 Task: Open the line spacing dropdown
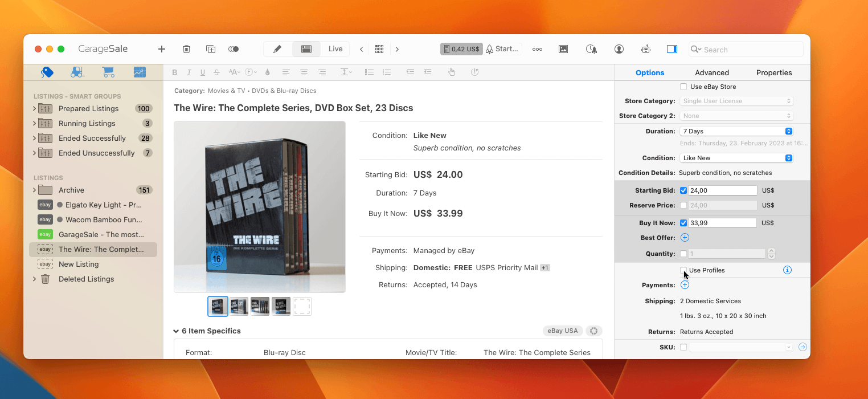(x=346, y=72)
